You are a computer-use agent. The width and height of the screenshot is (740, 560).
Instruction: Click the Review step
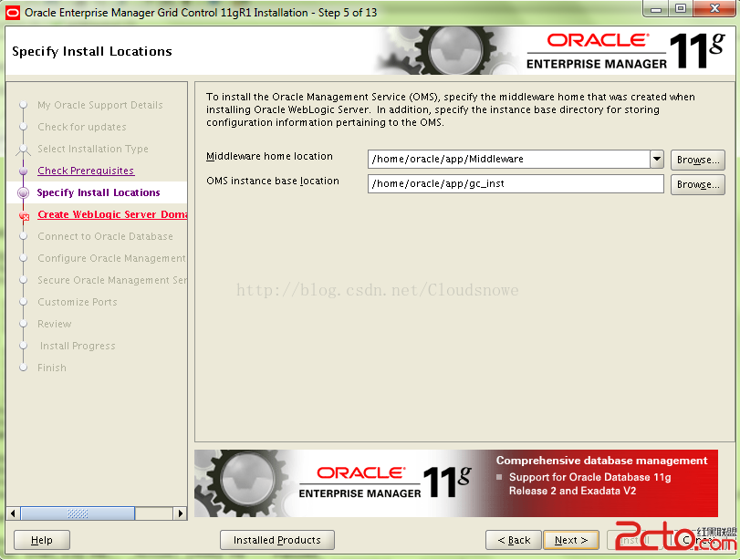click(x=55, y=324)
